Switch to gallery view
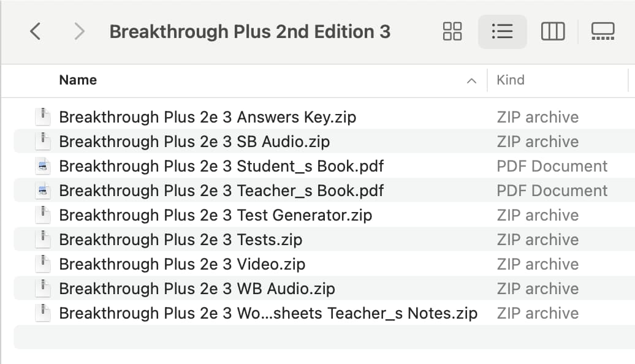The width and height of the screenshot is (635, 364). click(x=603, y=32)
